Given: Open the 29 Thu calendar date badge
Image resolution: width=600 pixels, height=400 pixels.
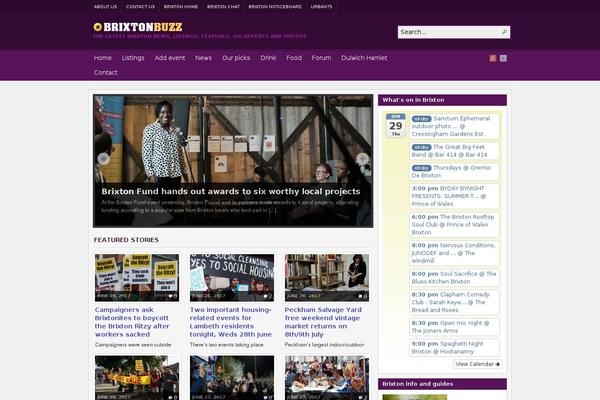Looking at the screenshot, I should click(x=396, y=125).
